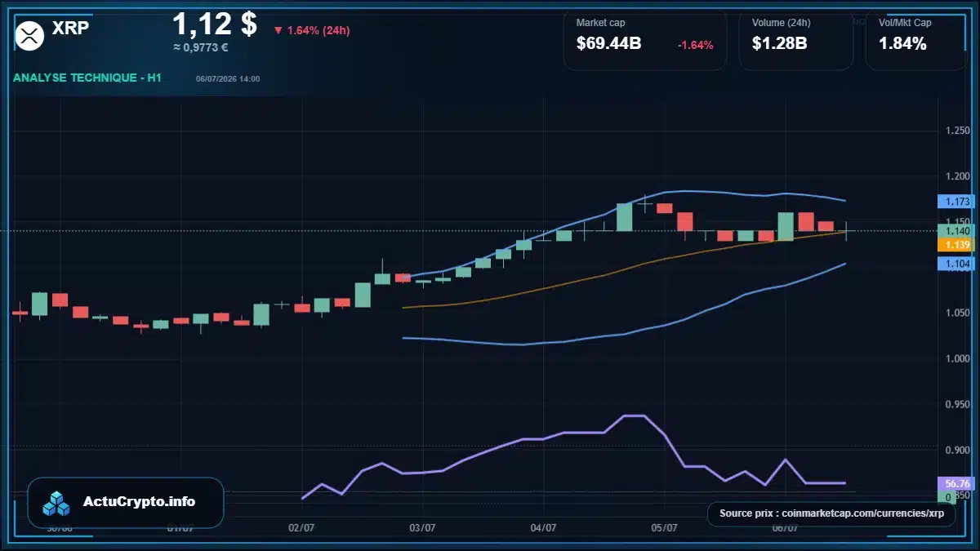Click the 1.84% Vol/Mkt Cap value

(902, 44)
